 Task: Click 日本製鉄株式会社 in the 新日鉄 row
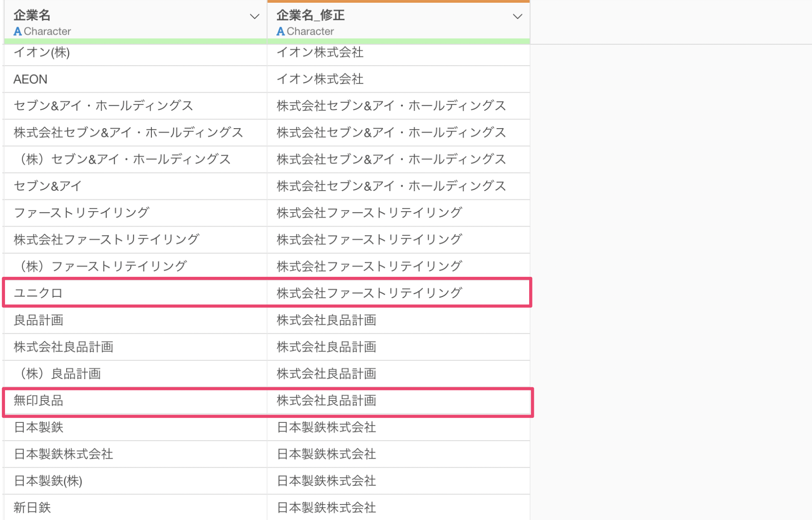click(326, 507)
